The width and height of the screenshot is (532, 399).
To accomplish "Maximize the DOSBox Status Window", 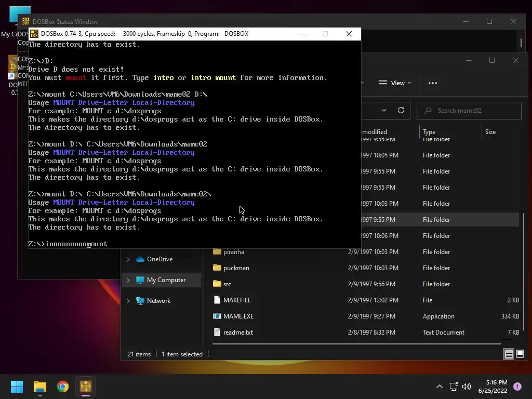I will pos(489,21).
